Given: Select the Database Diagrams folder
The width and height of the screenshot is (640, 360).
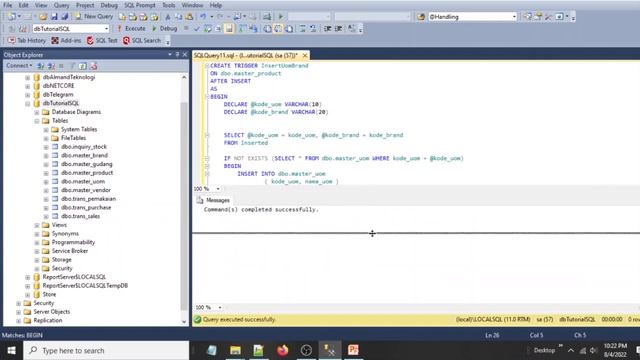Looking at the screenshot, I should (76, 112).
